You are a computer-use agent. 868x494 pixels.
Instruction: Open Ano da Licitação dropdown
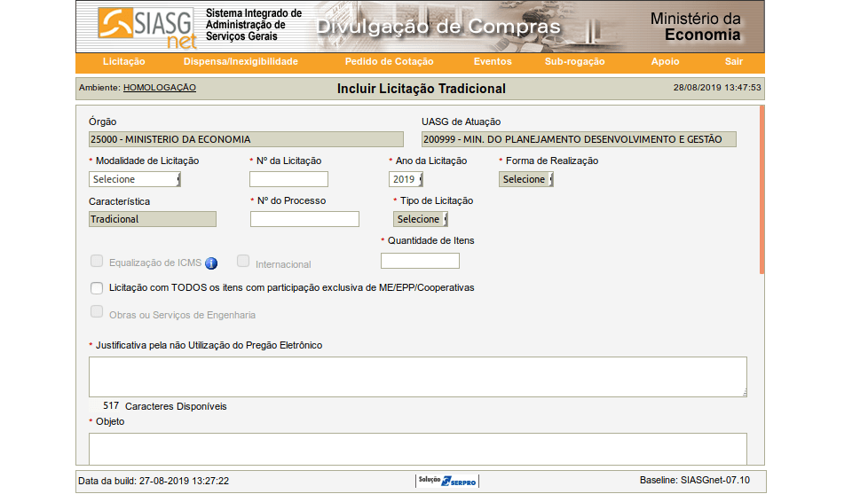[406, 179]
